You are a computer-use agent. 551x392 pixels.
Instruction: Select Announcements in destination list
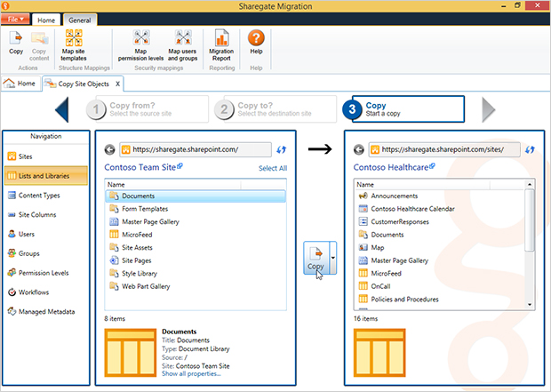(x=440, y=196)
